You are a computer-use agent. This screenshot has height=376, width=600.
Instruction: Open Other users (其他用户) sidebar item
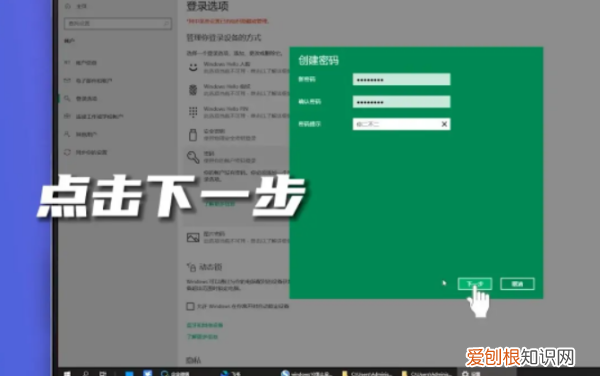81,134
